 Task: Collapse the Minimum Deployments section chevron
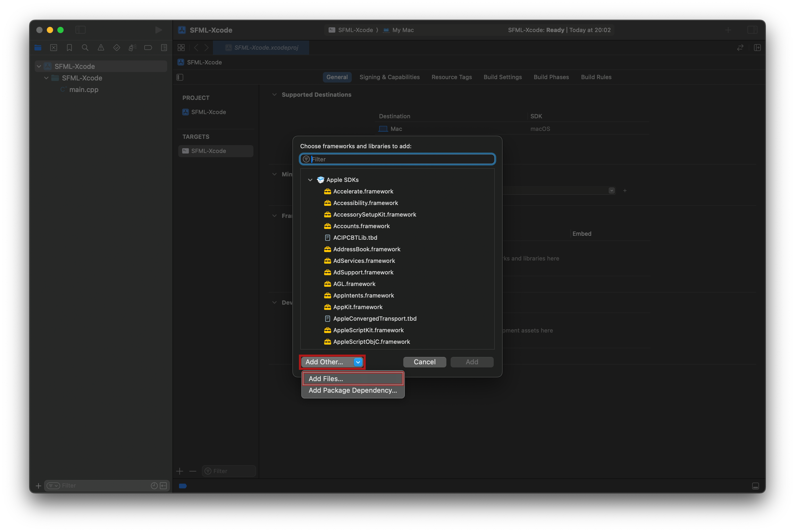tap(274, 174)
